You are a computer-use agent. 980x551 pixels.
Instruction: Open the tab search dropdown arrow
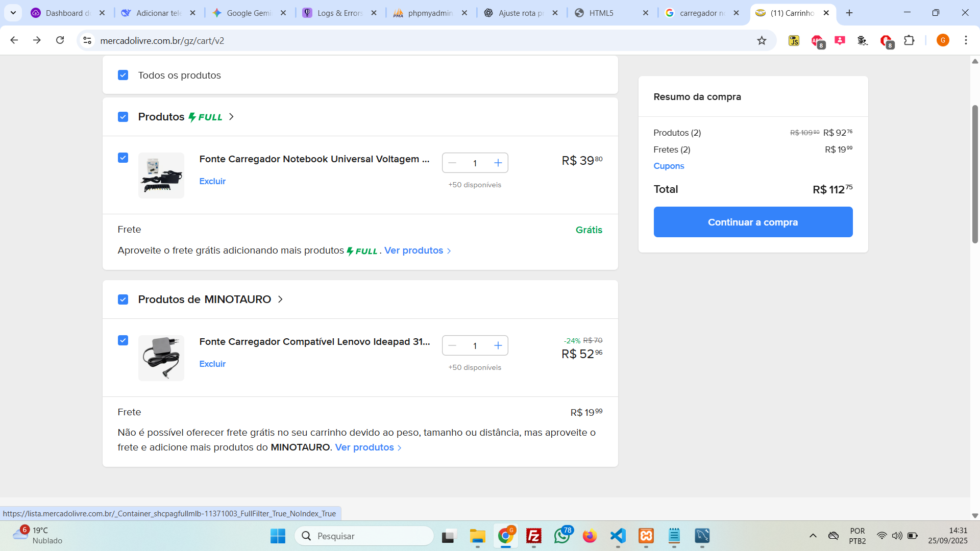tap(13, 13)
